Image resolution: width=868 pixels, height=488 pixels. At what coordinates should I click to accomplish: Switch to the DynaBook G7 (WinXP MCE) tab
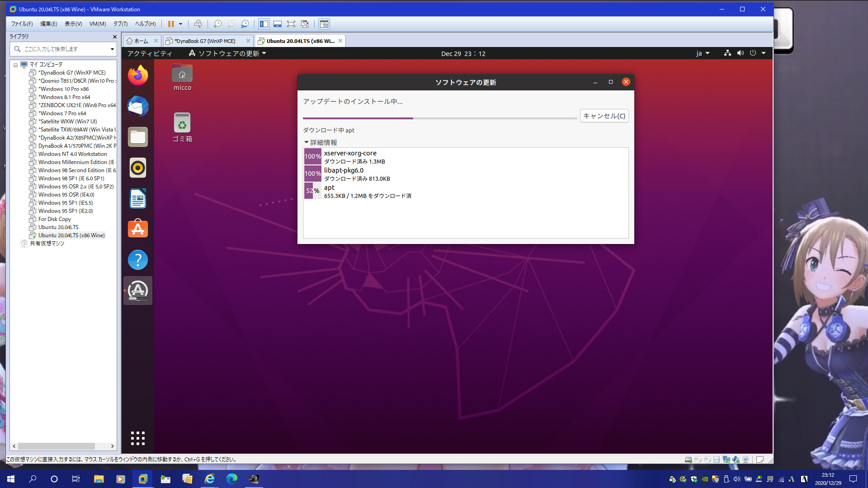[205, 41]
